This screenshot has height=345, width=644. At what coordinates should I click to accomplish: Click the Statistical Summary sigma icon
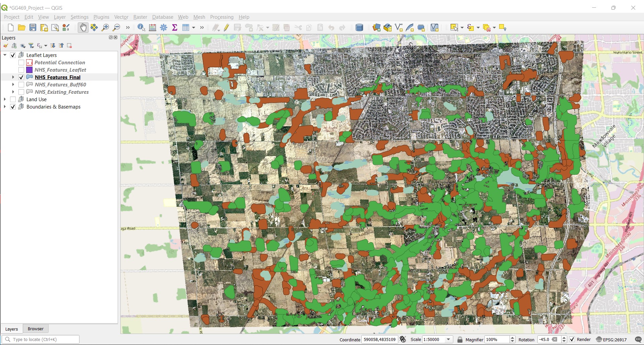pos(175,28)
